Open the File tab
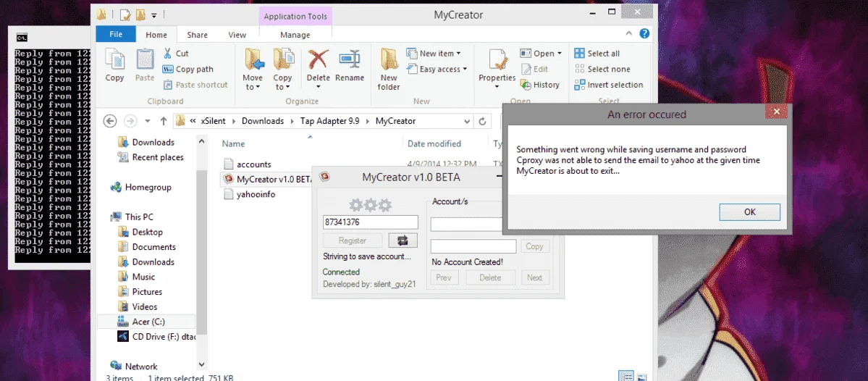 116,34
